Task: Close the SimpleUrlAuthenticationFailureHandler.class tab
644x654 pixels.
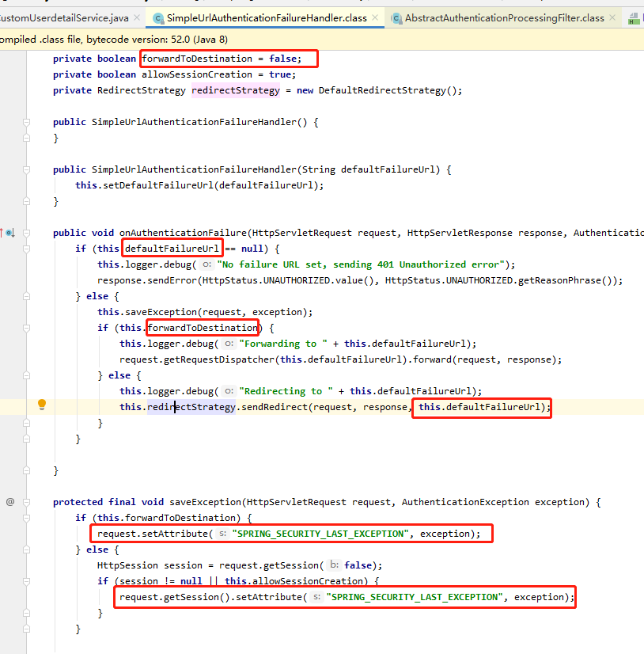Action: 375,18
